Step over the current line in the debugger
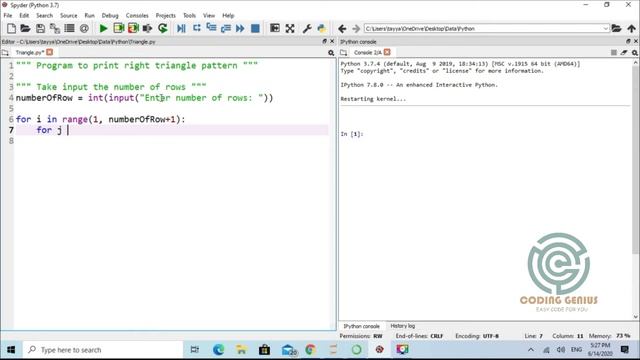 click(x=197, y=28)
